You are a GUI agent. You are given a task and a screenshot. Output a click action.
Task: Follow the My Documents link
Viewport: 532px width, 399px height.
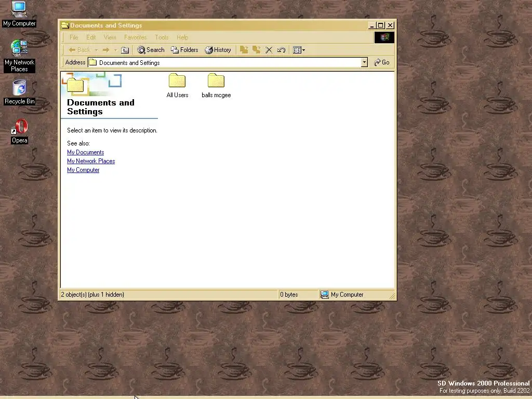pyautogui.click(x=86, y=152)
